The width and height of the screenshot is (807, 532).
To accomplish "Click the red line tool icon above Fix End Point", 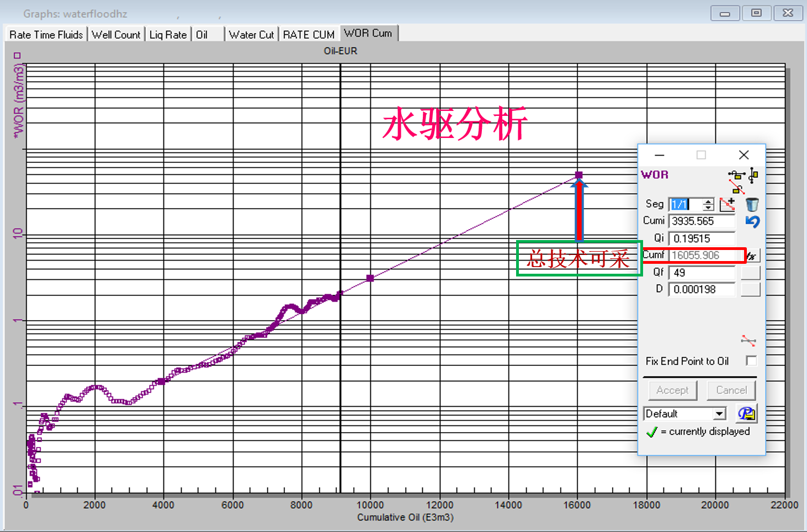I will (x=748, y=341).
